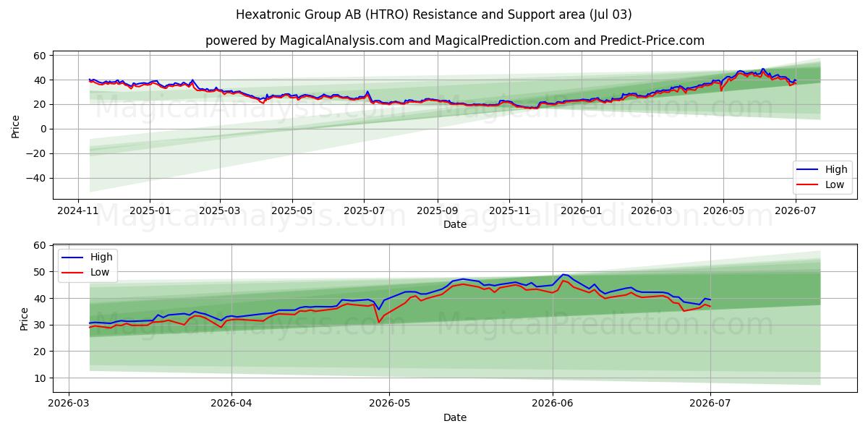Click the 2026-07 tick on lower chart

[x=710, y=404]
